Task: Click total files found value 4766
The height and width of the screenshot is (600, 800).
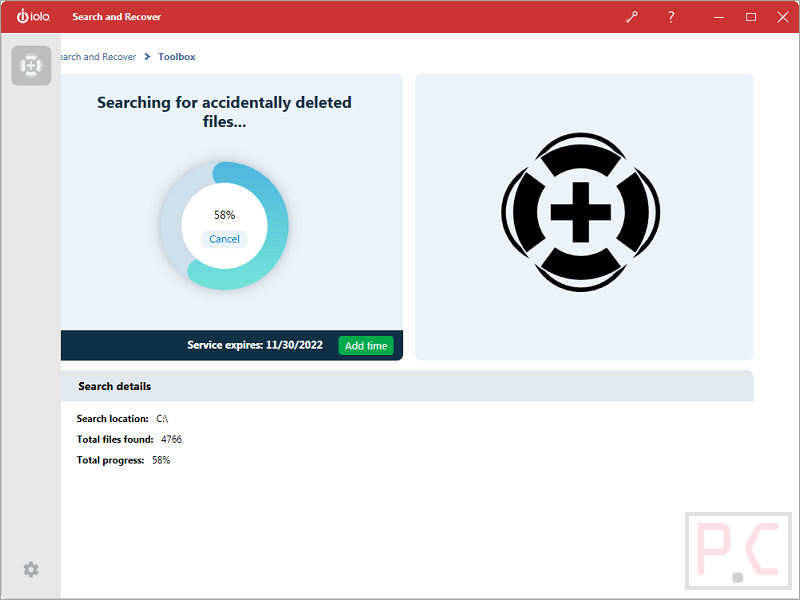Action: (171, 439)
